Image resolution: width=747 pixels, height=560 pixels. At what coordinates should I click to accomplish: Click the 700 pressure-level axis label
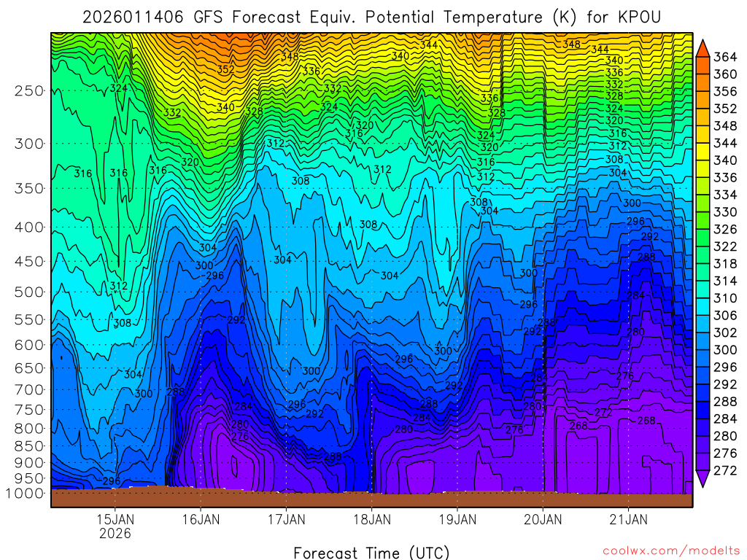coord(29,389)
